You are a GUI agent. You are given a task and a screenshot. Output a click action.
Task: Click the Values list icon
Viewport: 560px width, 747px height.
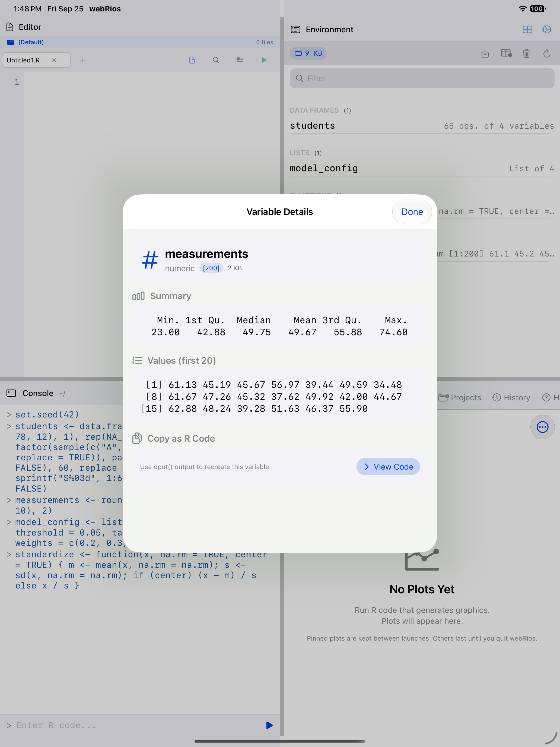click(137, 361)
